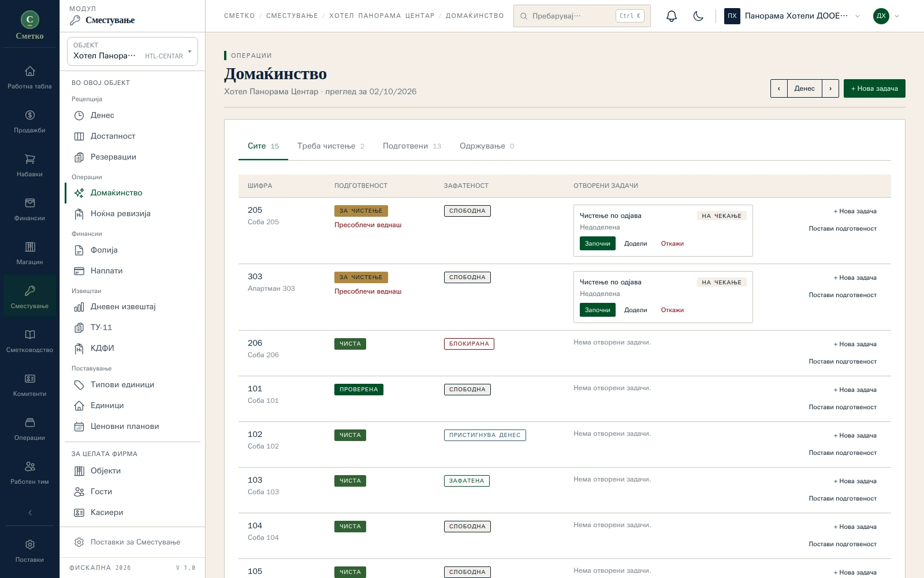924x578 pixels.
Task: Open Денес in Рецепција menu
Action: point(133,116)
